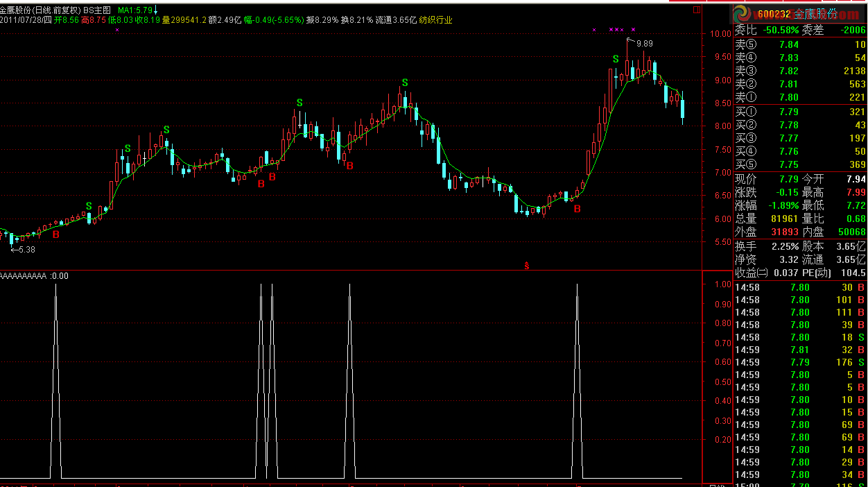Click the small red S marker below the chart
Viewport: 868px width, 487px height.
click(527, 266)
